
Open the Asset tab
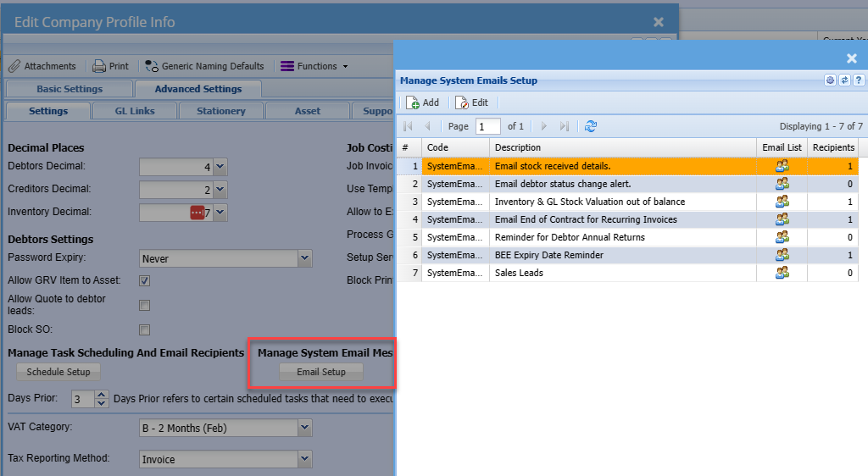tap(307, 111)
